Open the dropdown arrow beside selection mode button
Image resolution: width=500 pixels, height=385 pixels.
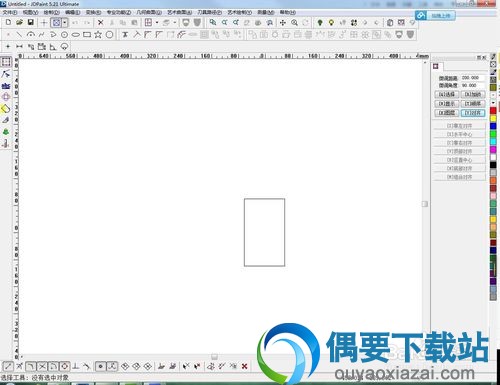[x=65, y=22]
